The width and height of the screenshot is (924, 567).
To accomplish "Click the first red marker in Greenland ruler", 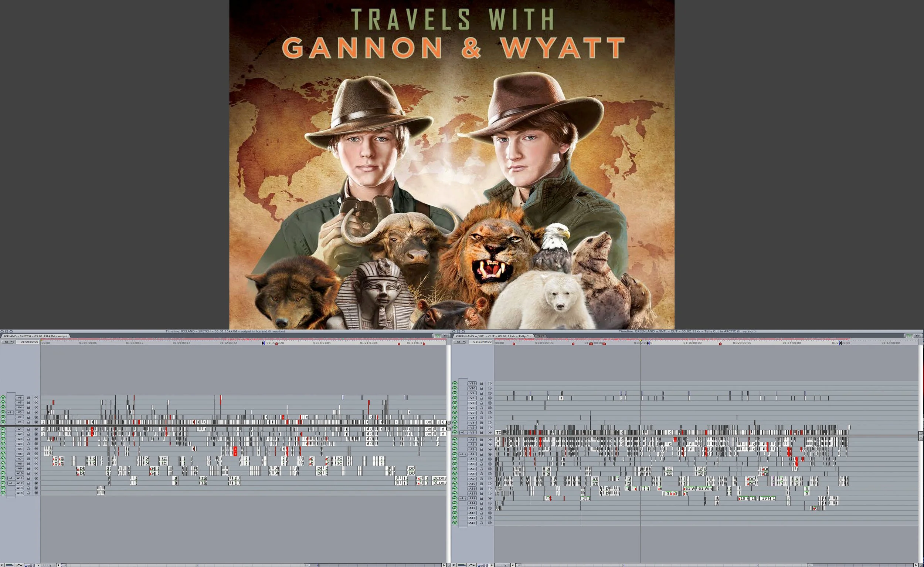I will [514, 344].
